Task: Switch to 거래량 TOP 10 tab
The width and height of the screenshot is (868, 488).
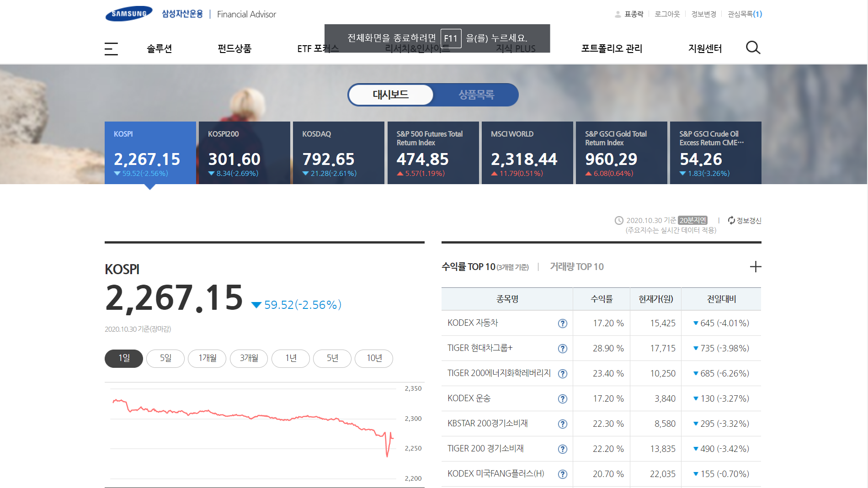Action: point(577,267)
